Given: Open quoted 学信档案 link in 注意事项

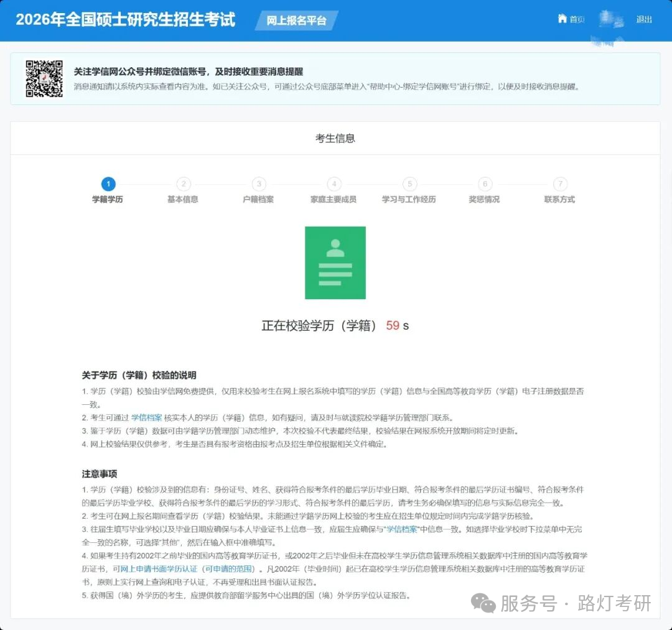Looking at the screenshot, I should click(x=401, y=529).
